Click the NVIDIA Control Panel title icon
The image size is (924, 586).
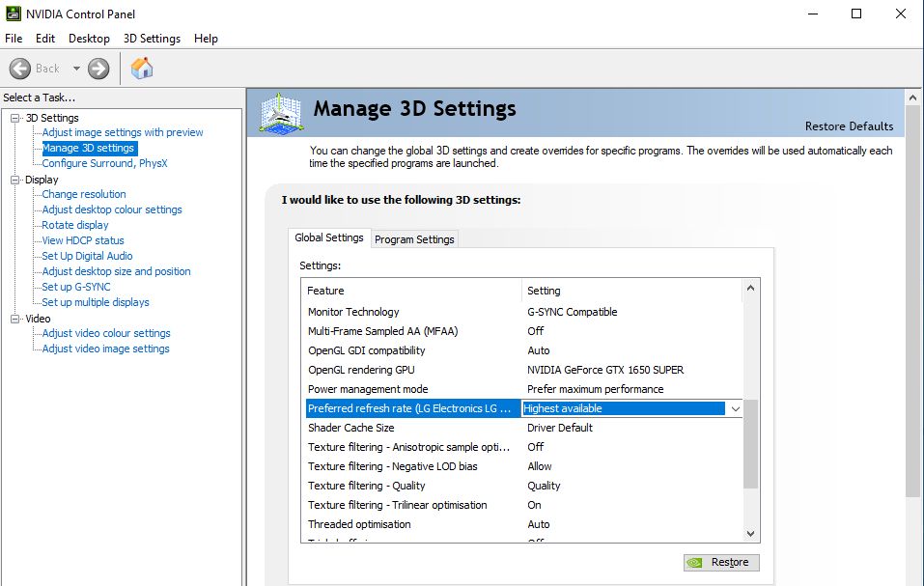[x=11, y=14]
